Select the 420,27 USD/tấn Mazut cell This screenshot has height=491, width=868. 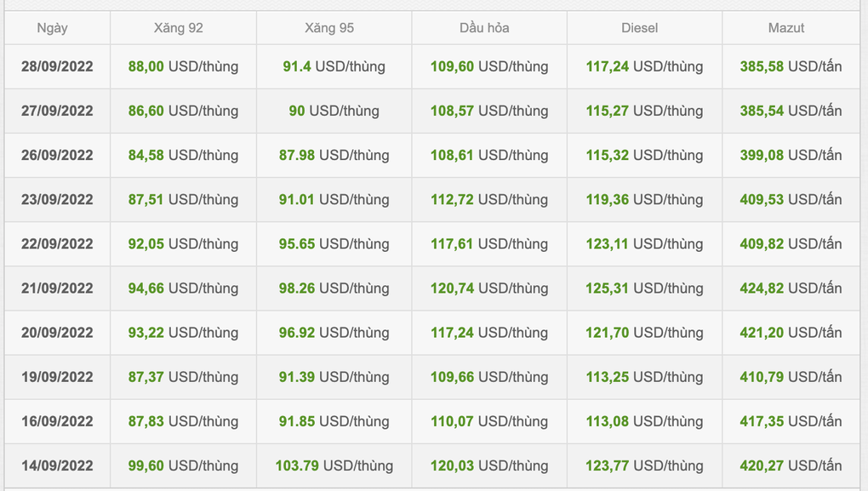(791, 465)
